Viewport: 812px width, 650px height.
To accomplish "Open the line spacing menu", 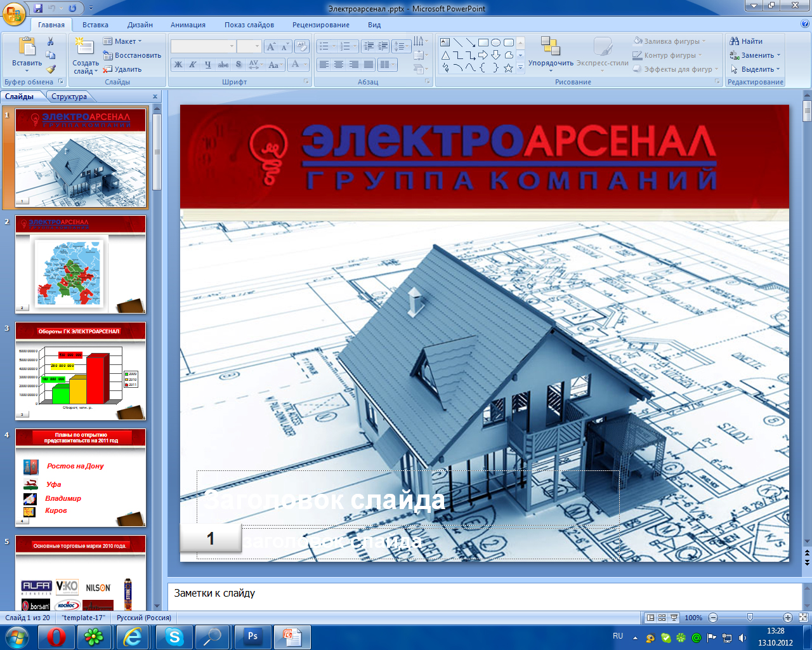I will coord(401,46).
